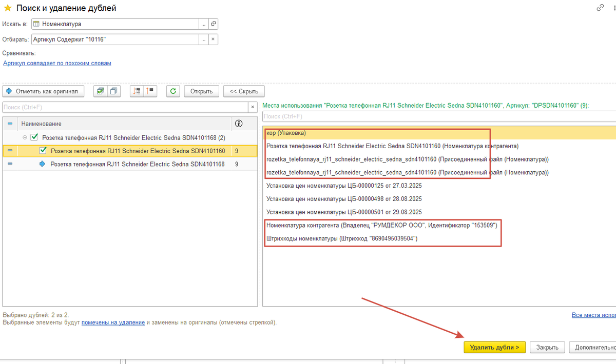The height and width of the screenshot is (364, 616).
Task: Click the Дополнительно button
Action: (x=592, y=347)
